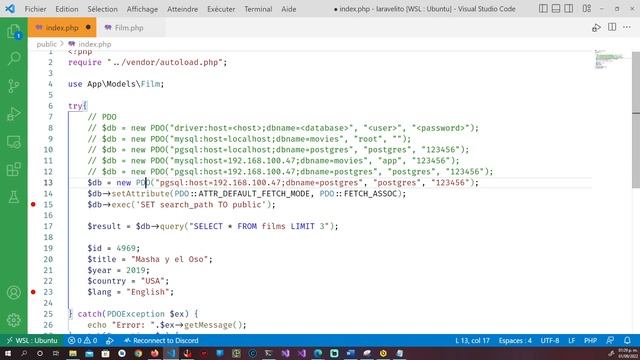The height and width of the screenshot is (360, 640).
Task: Click the run or debug icon in the editor toolbar
Action: [x=596, y=28]
